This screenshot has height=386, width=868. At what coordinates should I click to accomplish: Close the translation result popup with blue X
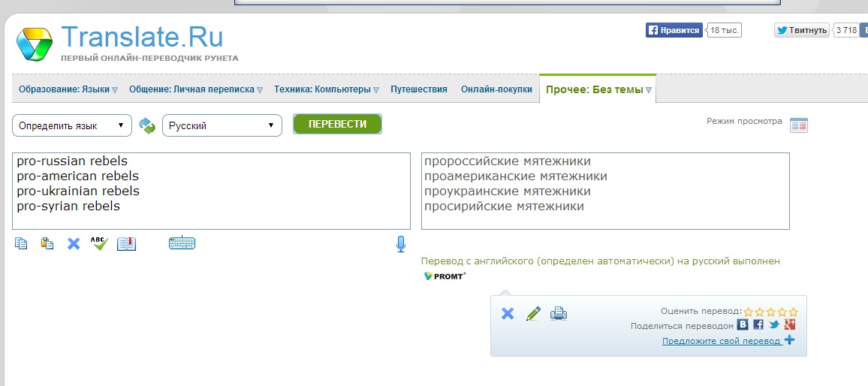pyautogui.click(x=507, y=314)
